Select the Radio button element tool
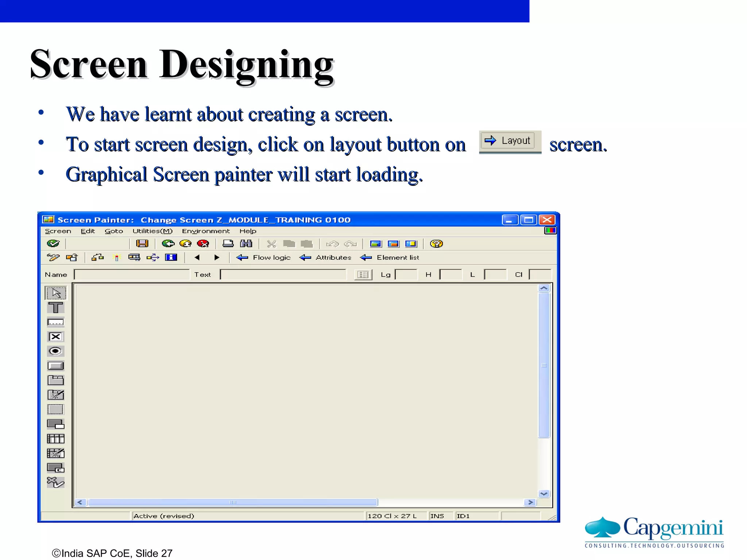The image size is (747, 560). [x=55, y=351]
